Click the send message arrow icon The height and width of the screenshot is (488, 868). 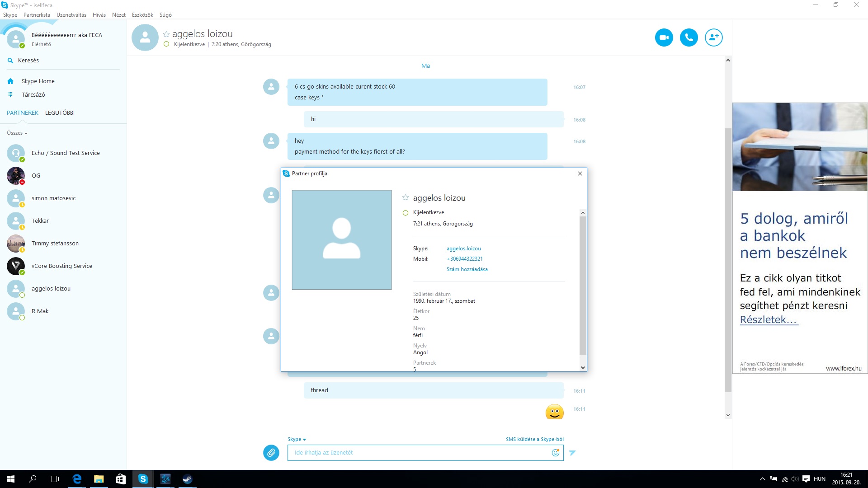(572, 453)
